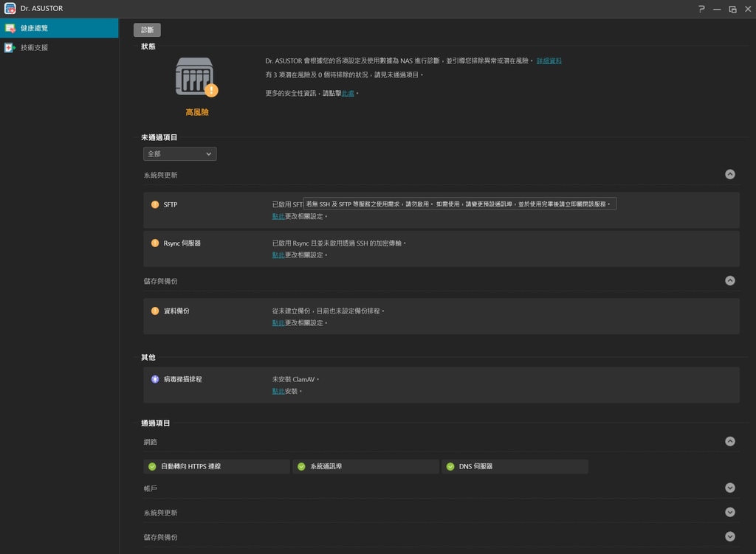Expand the 帳戶 section
This screenshot has height=554, width=756.
(730, 488)
